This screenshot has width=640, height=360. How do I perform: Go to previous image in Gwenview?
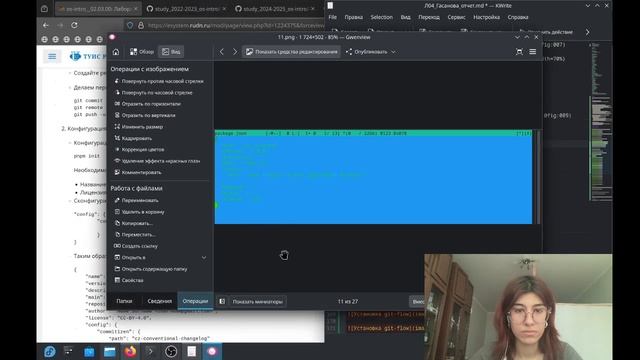point(222,52)
